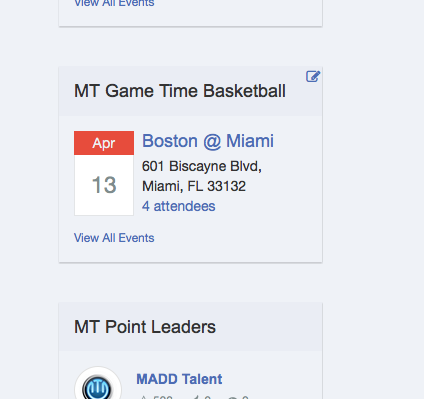The image size is (424, 399).
Task: Select the Miami, FL 33132 text
Action: tap(194, 186)
